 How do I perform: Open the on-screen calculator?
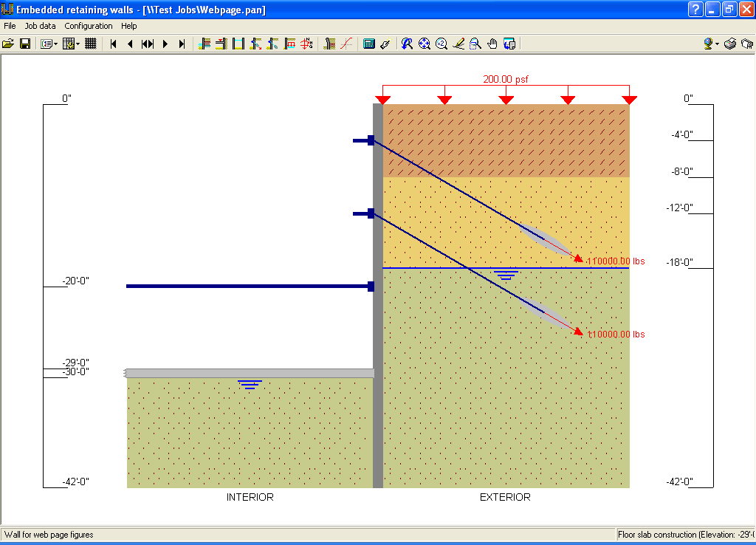coord(369,44)
